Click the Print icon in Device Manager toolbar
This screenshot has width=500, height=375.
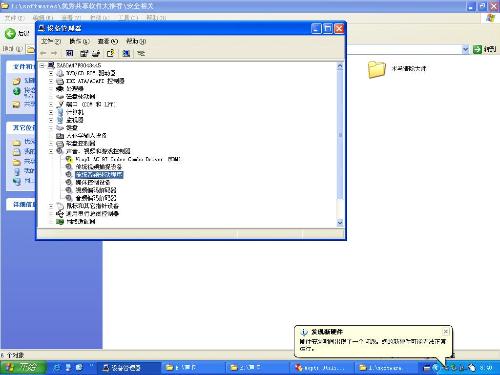click(96, 53)
